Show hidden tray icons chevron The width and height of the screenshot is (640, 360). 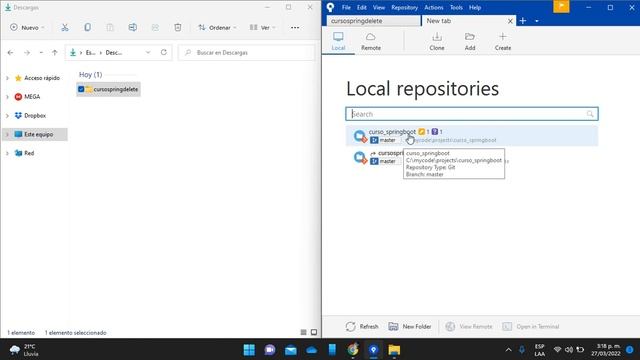[x=508, y=350]
